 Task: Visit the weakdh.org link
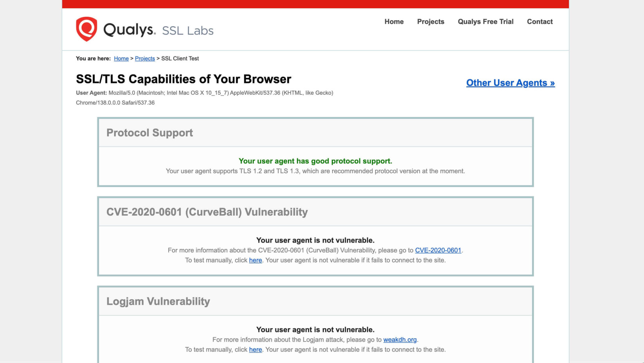pyautogui.click(x=400, y=340)
